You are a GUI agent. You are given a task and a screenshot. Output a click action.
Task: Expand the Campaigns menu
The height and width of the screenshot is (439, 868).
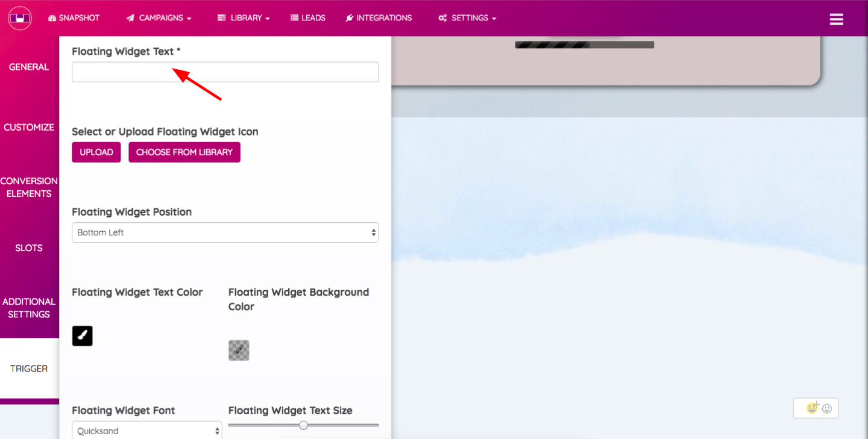[159, 18]
